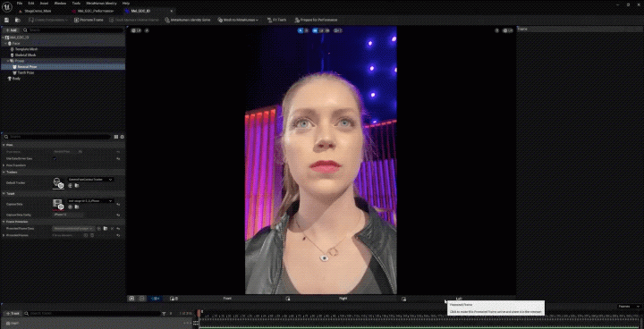Click Prepare for Performance

point(316,20)
